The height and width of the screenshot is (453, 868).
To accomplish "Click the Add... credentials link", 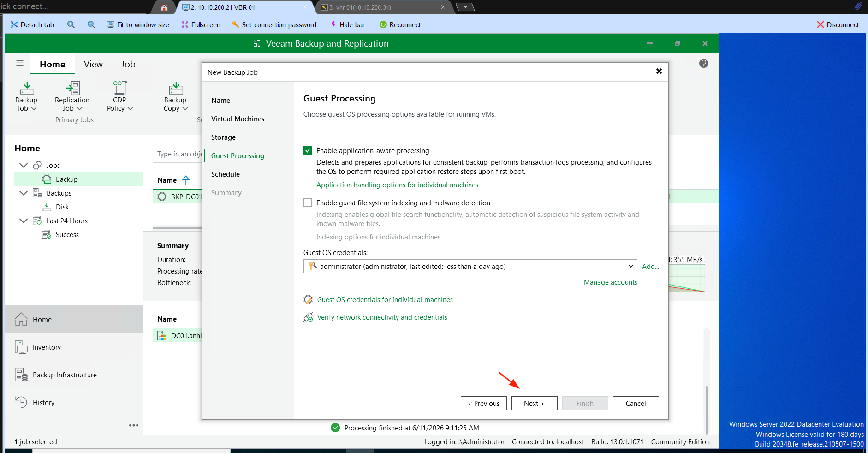I will (650, 266).
